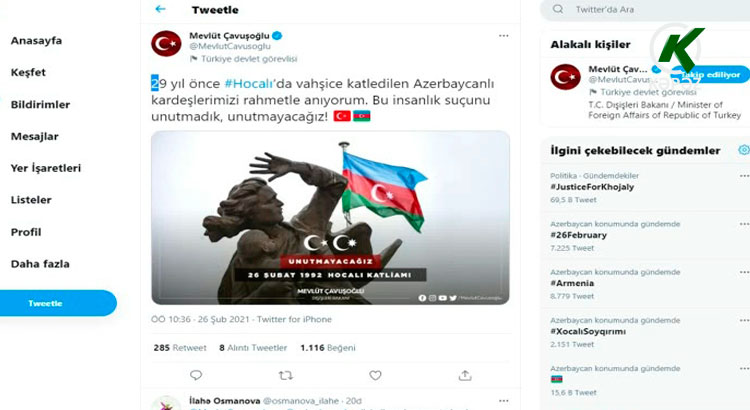The image size is (750, 410).
Task: Open Mevlüt Çavuşoğlu's profile avatar in tweet
Action: point(166,44)
